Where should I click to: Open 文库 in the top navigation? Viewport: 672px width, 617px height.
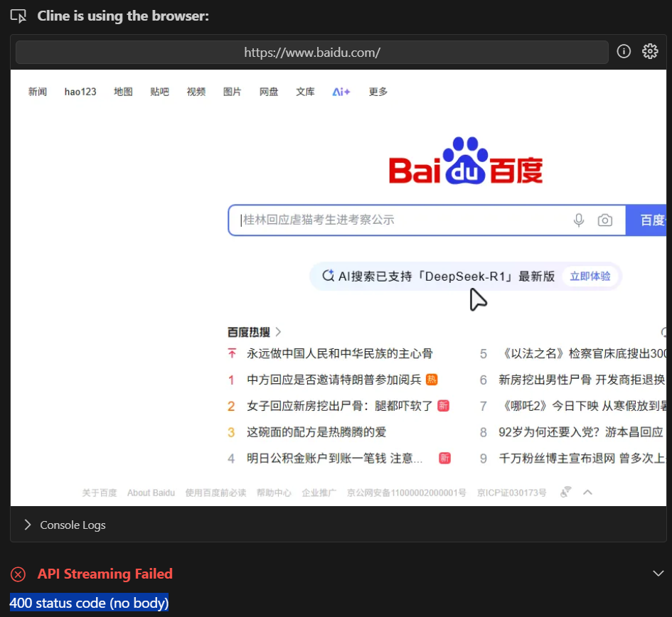305,92
